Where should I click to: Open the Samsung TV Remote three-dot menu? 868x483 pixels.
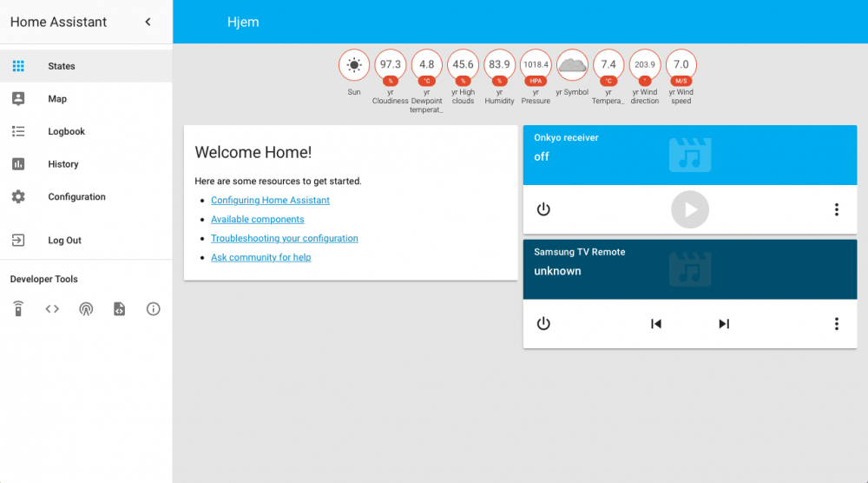point(836,324)
